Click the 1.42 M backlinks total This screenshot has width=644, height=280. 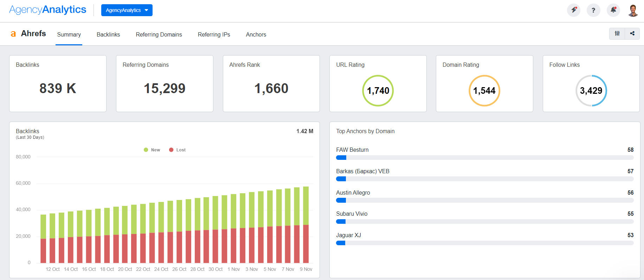click(x=305, y=131)
